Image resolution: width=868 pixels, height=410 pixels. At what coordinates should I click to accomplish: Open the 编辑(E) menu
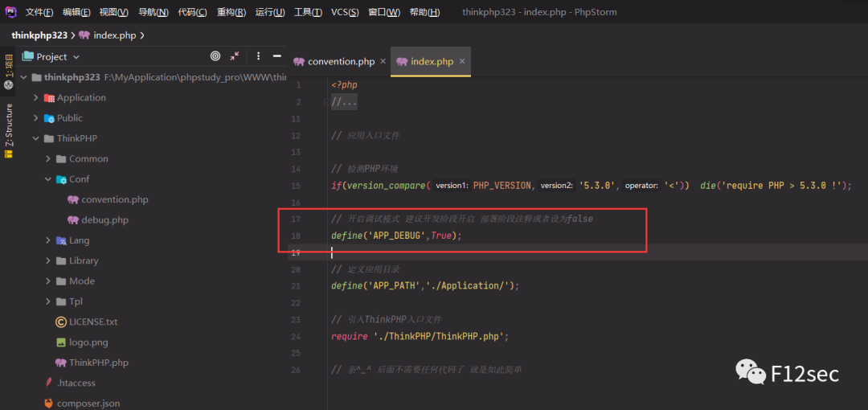(x=77, y=12)
